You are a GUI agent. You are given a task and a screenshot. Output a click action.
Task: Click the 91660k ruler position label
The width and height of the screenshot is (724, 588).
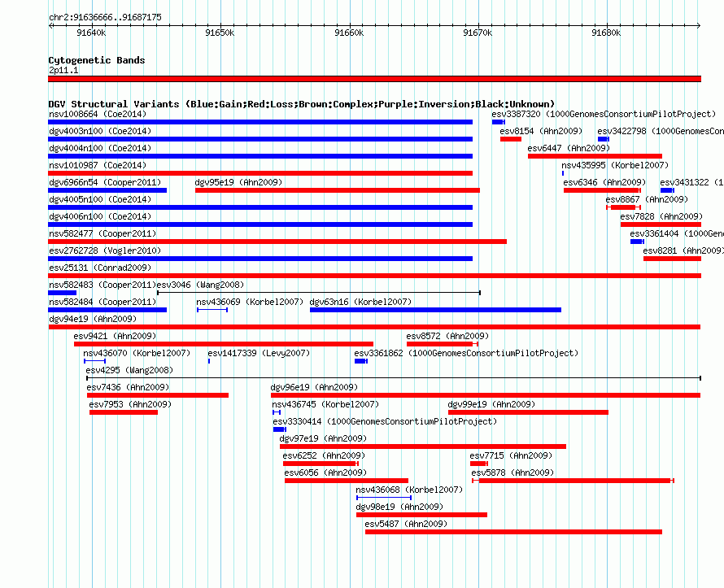coord(349,33)
